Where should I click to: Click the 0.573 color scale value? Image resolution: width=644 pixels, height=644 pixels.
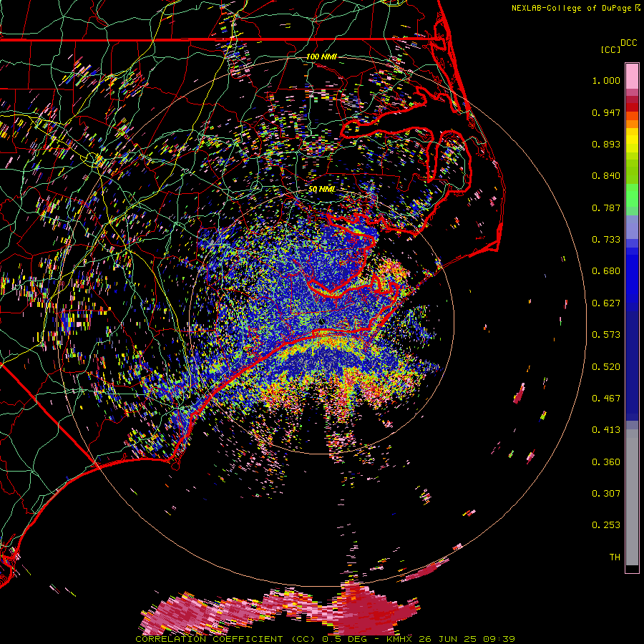[606, 335]
